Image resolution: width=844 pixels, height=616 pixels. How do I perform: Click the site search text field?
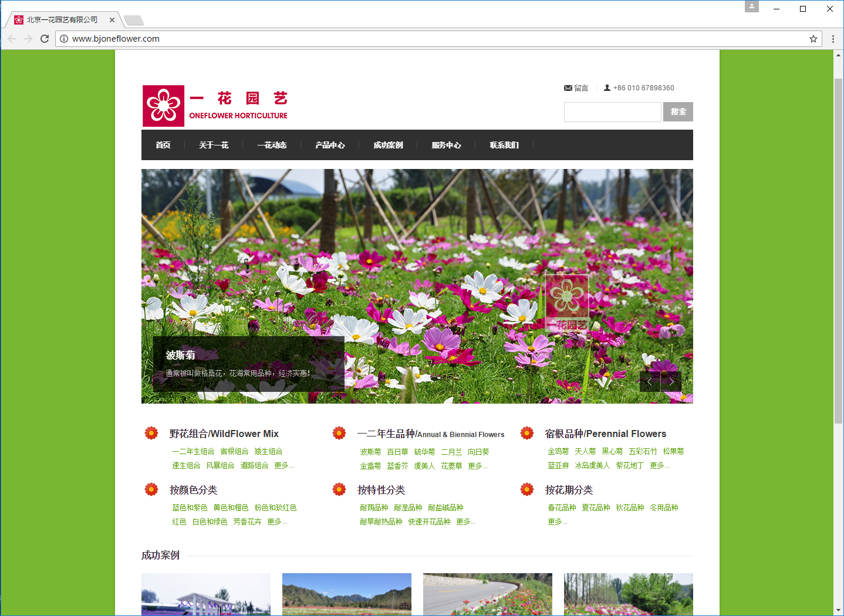612,112
